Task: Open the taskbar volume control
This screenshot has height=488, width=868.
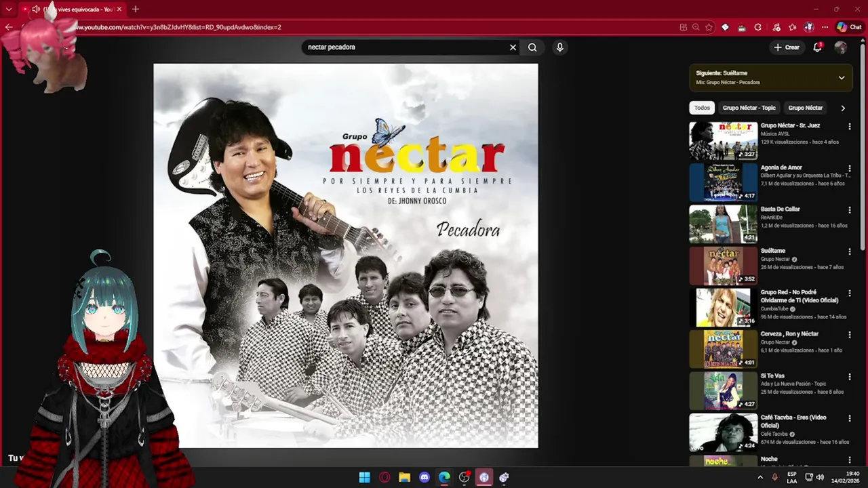Action: (820, 477)
